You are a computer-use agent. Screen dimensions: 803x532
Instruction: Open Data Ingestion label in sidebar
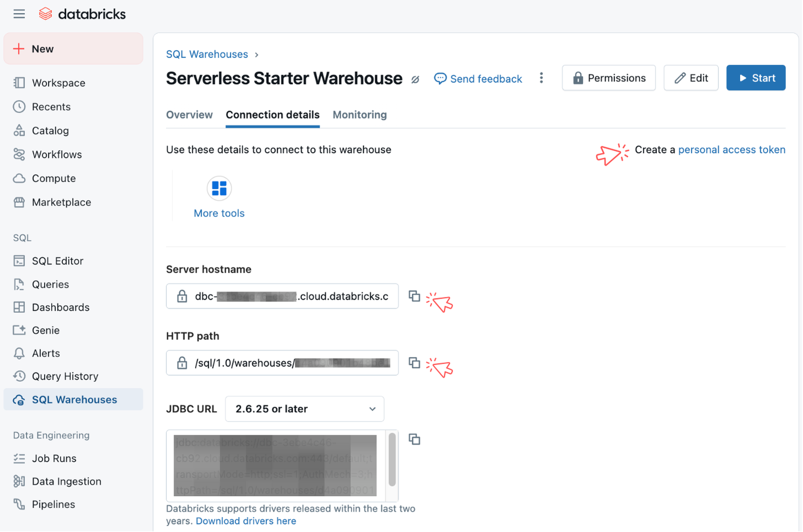(67, 481)
